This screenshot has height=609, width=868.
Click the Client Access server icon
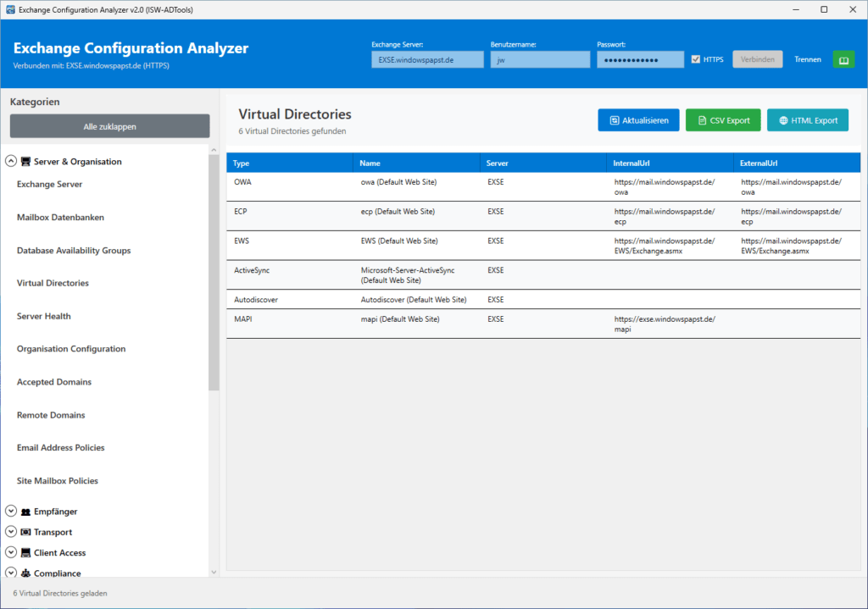(25, 552)
